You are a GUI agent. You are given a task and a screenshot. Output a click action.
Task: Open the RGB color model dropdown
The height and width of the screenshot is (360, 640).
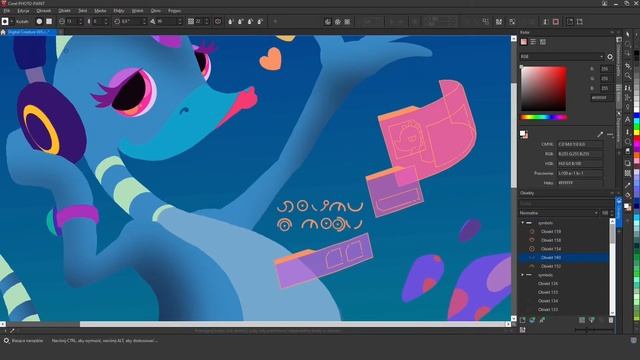coord(562,57)
